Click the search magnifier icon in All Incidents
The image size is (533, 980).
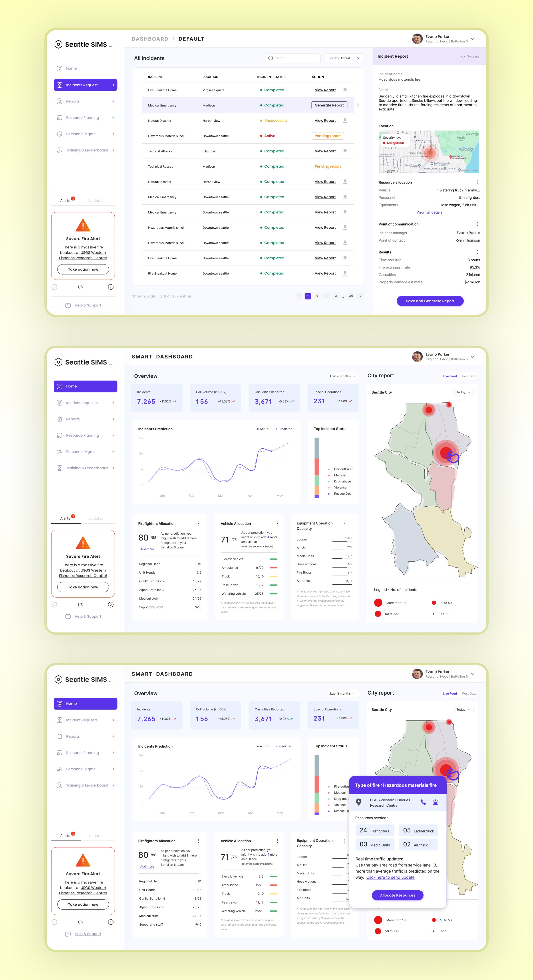271,58
